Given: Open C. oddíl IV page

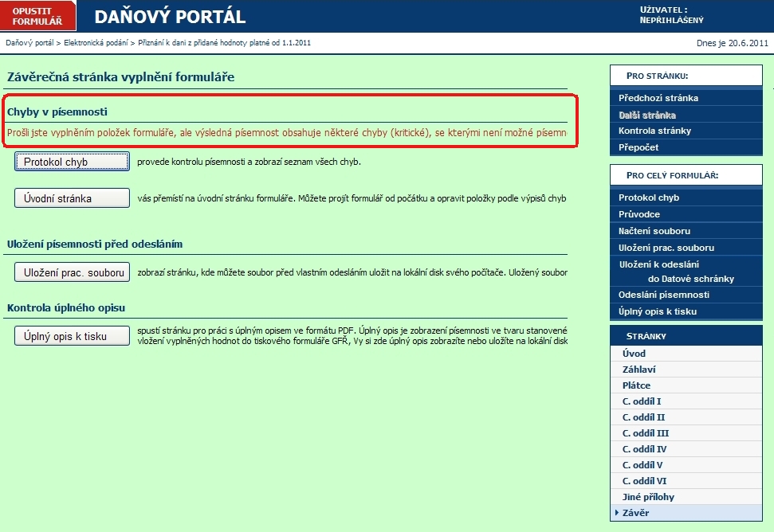Looking at the screenshot, I should coord(686,448).
